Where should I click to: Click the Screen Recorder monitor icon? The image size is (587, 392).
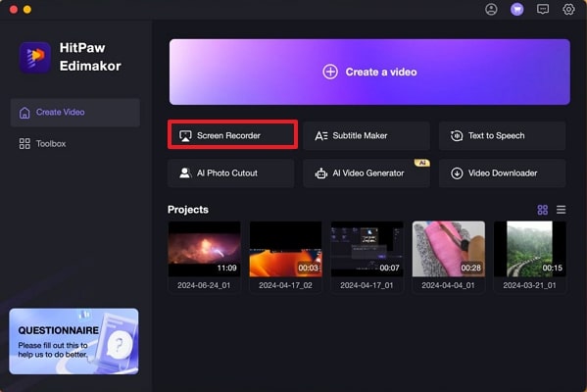tap(185, 136)
